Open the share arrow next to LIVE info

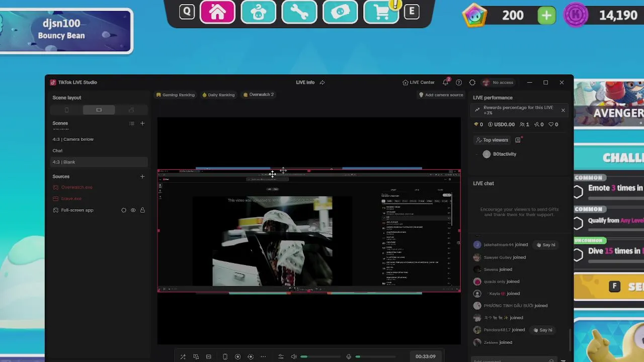coord(322,82)
